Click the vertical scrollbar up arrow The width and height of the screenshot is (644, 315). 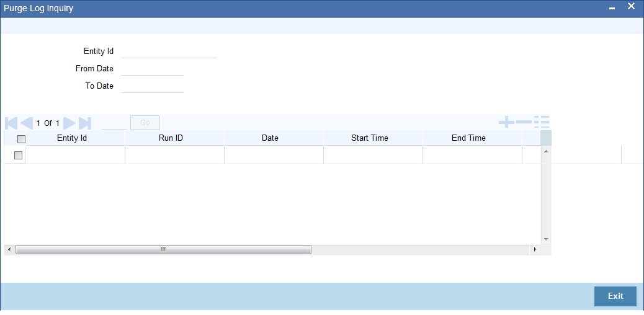tap(546, 151)
